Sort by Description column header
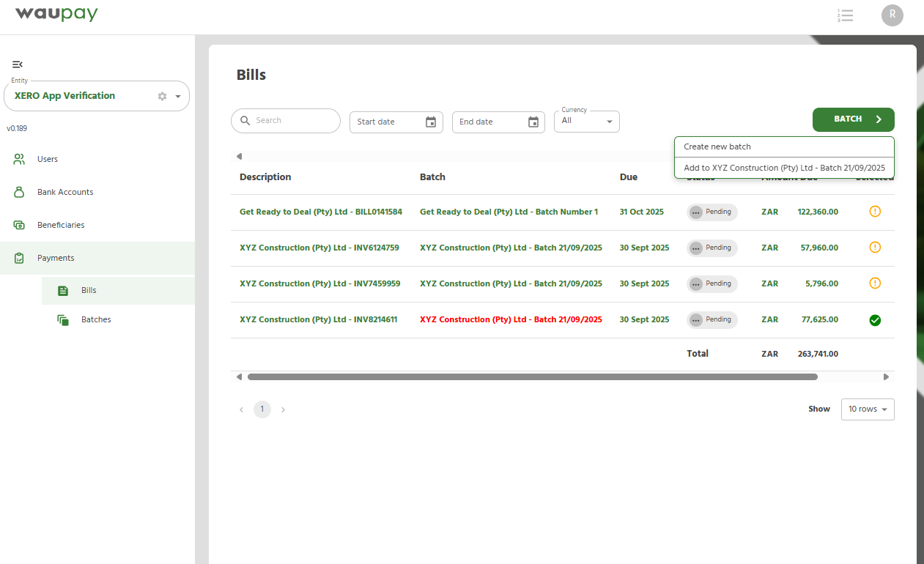The width and height of the screenshot is (924, 564). click(x=265, y=177)
